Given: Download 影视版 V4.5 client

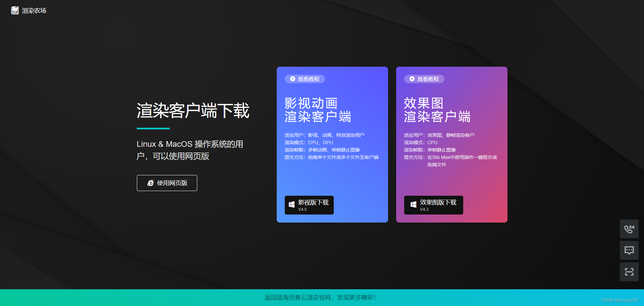Looking at the screenshot, I should click(309, 205).
